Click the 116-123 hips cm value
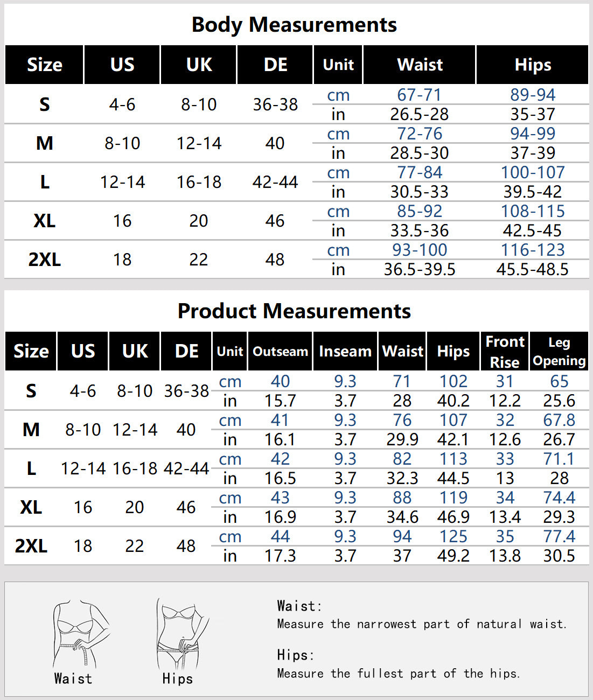 point(533,250)
